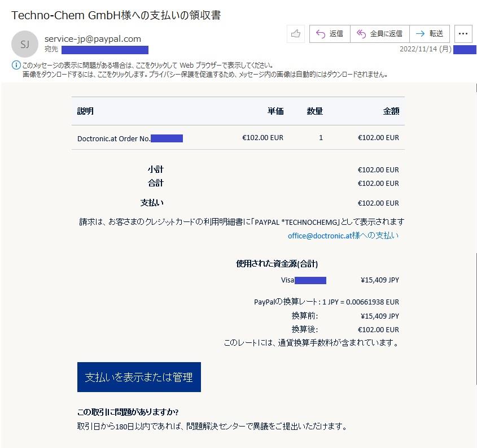
Task: Open the office@doctronic.at payment link
Action: pyautogui.click(x=343, y=236)
